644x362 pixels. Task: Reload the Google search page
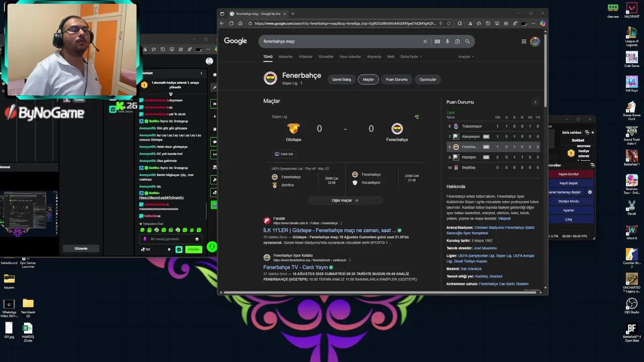(x=231, y=23)
